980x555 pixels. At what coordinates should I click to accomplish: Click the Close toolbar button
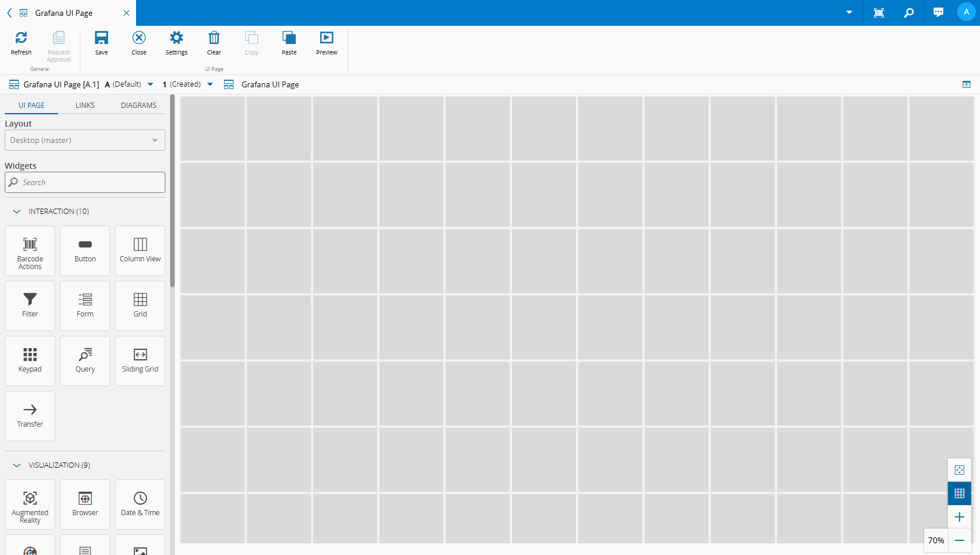(x=139, y=43)
